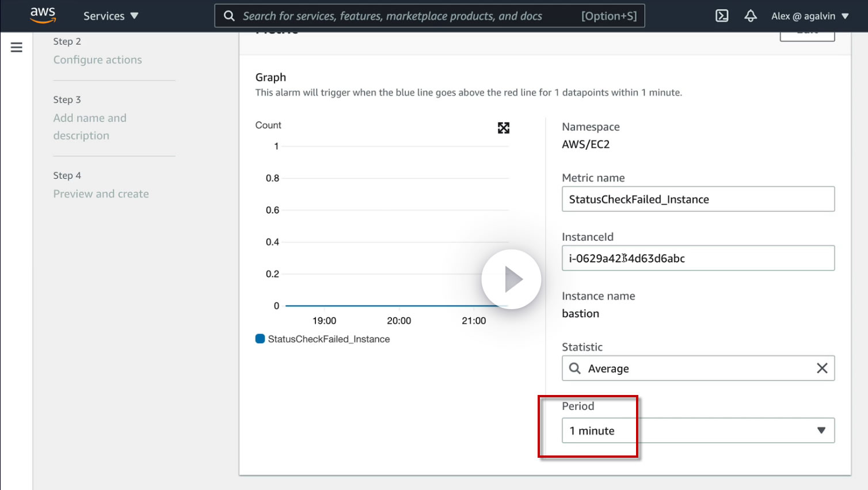Go to Configure actions step
The width and height of the screenshot is (868, 490).
pos(97,60)
